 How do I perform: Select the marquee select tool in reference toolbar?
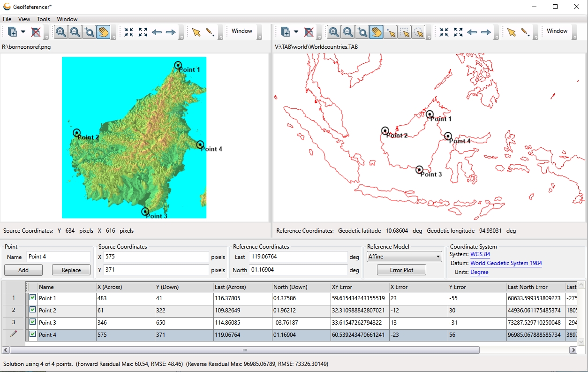pyautogui.click(x=404, y=32)
